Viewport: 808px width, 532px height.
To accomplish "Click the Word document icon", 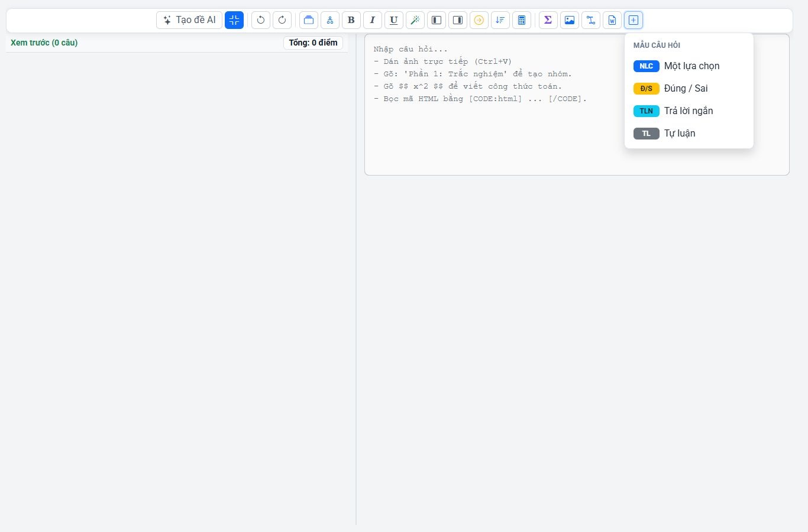I will 612,20.
